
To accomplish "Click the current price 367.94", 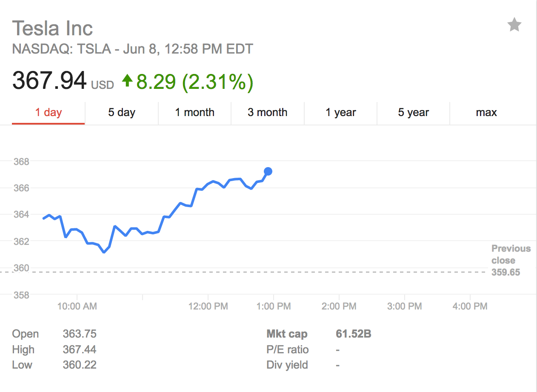I will point(48,81).
